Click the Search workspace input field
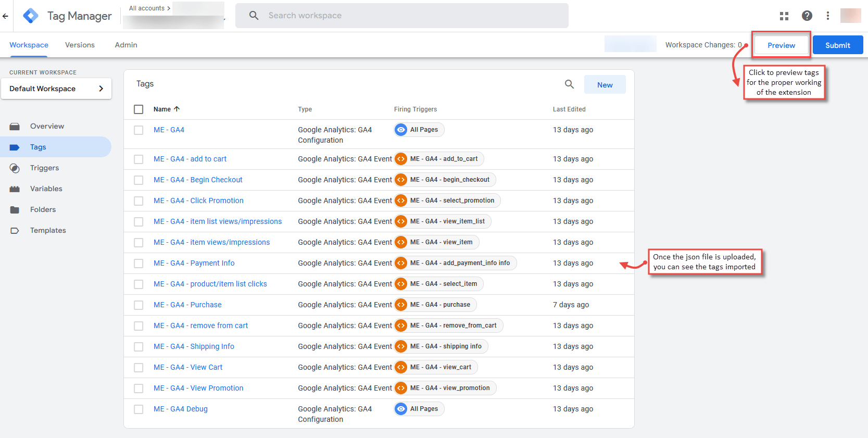The width and height of the screenshot is (868, 438). coord(402,16)
